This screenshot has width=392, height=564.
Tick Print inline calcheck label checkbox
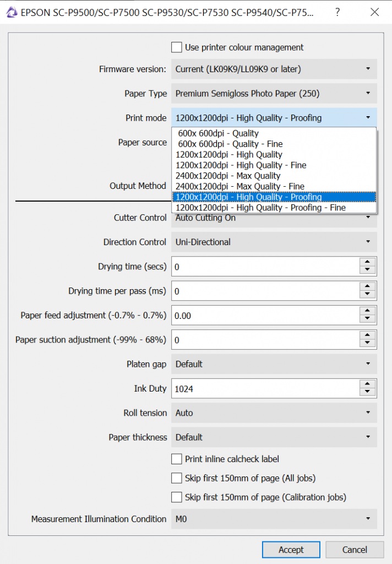click(x=177, y=459)
